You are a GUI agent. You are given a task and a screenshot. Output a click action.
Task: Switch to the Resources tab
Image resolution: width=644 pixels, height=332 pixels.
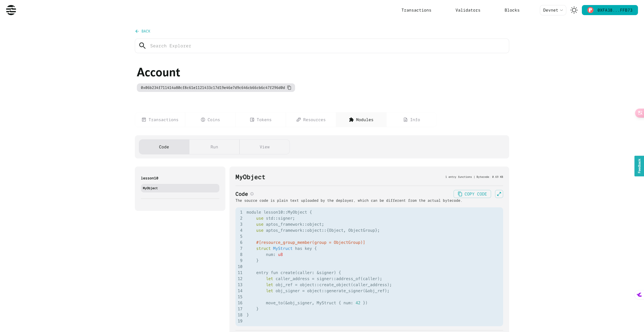[x=311, y=120]
